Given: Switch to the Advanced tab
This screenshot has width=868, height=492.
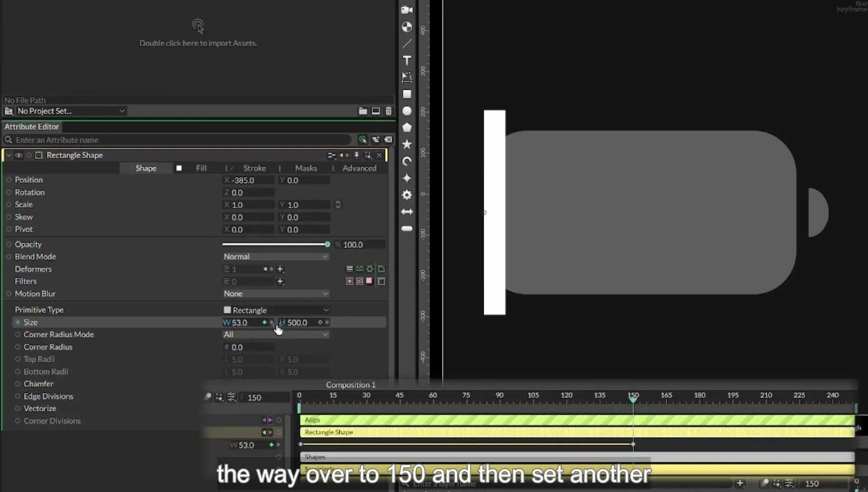Looking at the screenshot, I should 359,168.
